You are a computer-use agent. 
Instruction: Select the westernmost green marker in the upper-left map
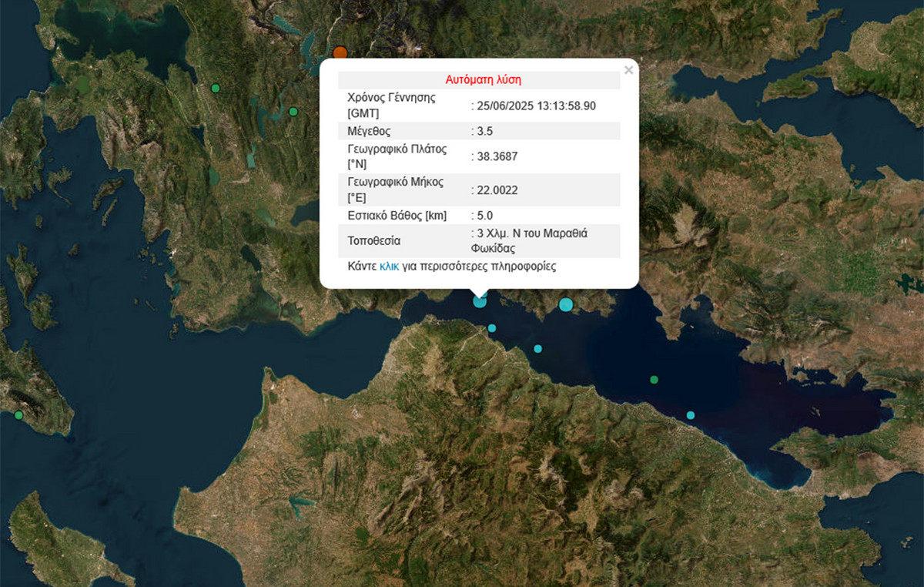tap(216, 88)
